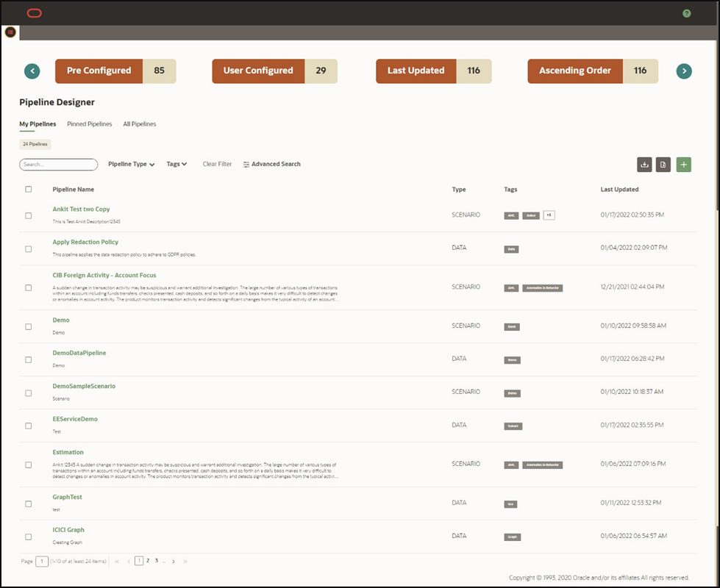
Task: Click the green plus add pipeline button
Action: [x=684, y=165]
